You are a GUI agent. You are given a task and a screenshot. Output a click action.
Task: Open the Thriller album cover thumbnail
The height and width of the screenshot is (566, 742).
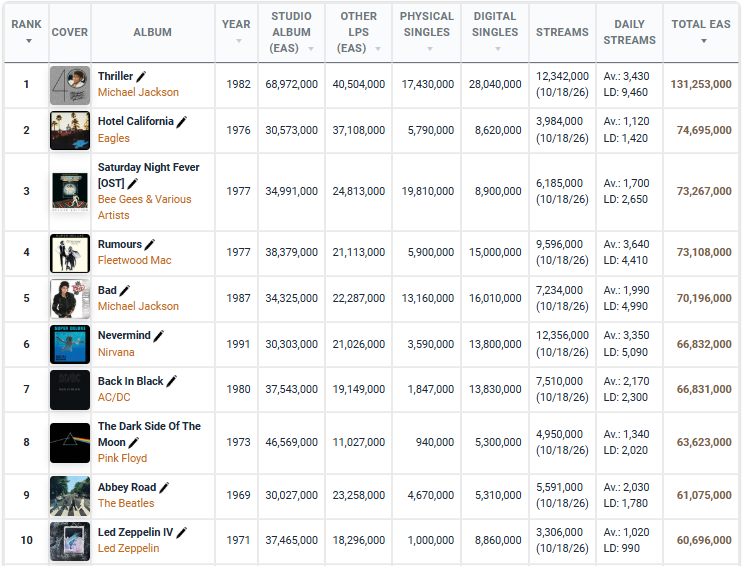point(70,85)
